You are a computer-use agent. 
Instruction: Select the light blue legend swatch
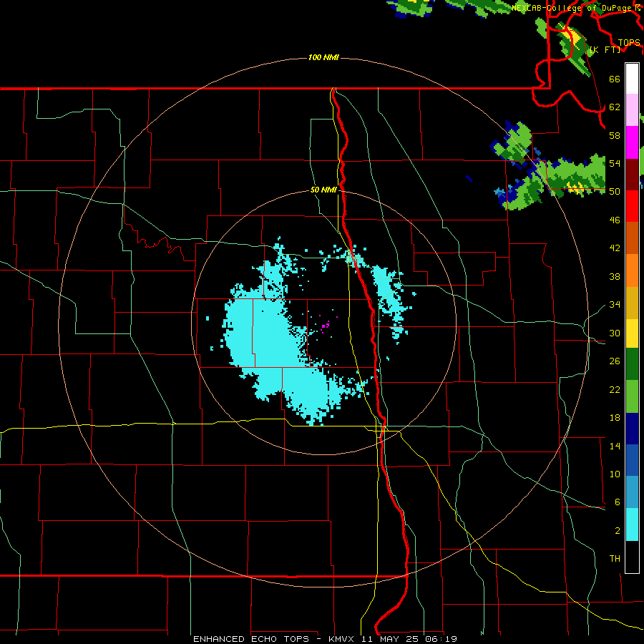pyautogui.click(x=632, y=492)
